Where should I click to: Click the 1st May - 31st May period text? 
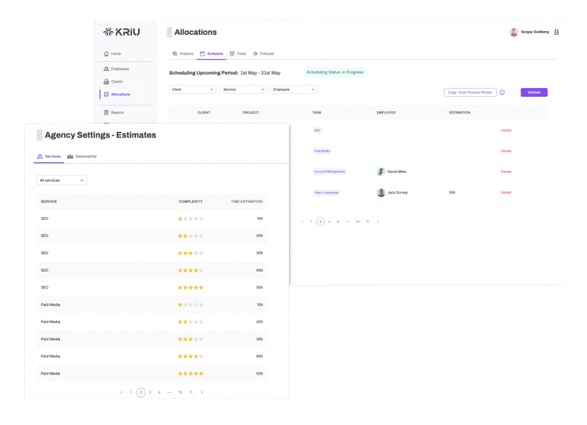point(260,73)
